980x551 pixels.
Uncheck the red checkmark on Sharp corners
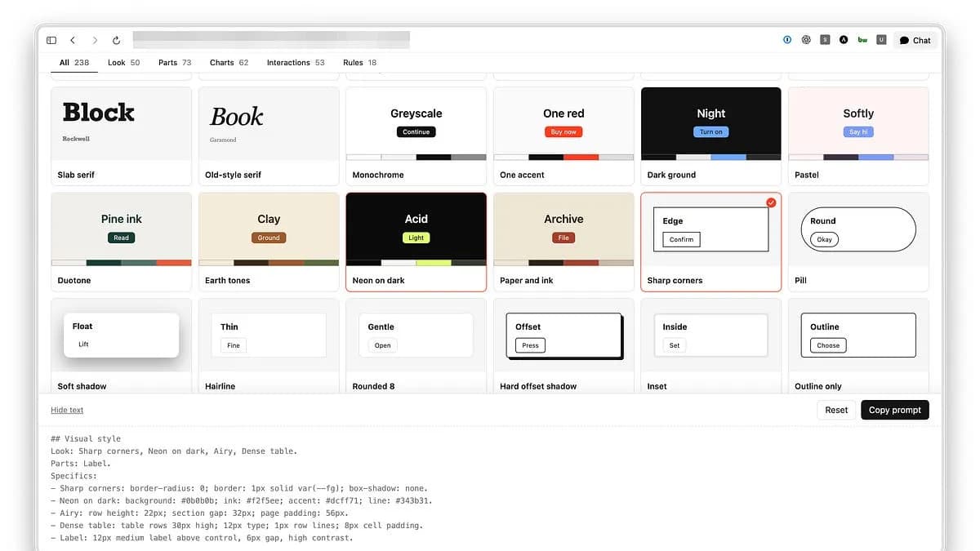772,202
